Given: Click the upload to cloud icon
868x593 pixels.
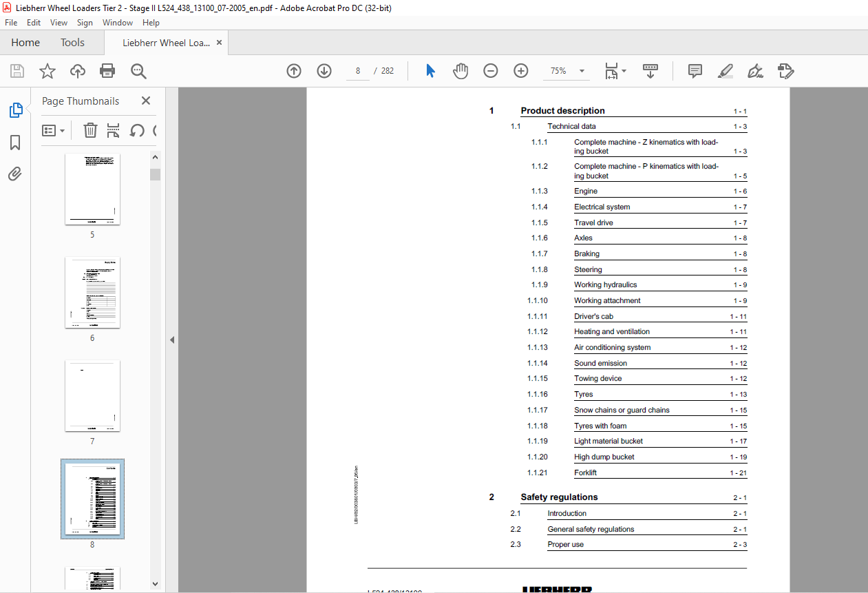Looking at the screenshot, I should (x=78, y=71).
